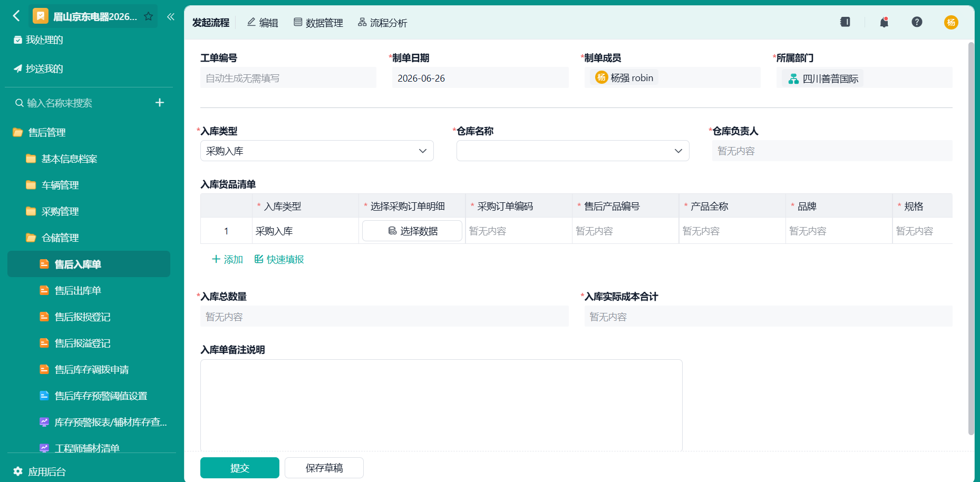Click the 产品全称 column header
This screenshot has height=482, width=980.
733,206
